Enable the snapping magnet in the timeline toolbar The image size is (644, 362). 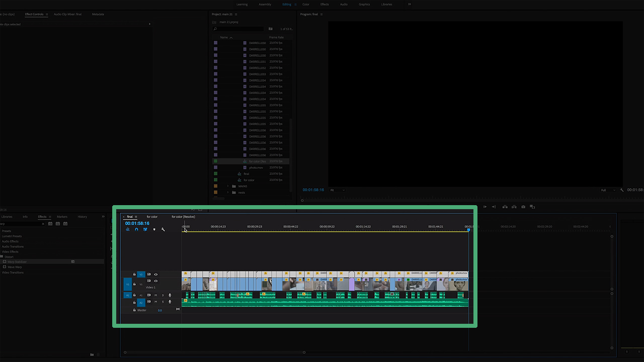[136, 229]
